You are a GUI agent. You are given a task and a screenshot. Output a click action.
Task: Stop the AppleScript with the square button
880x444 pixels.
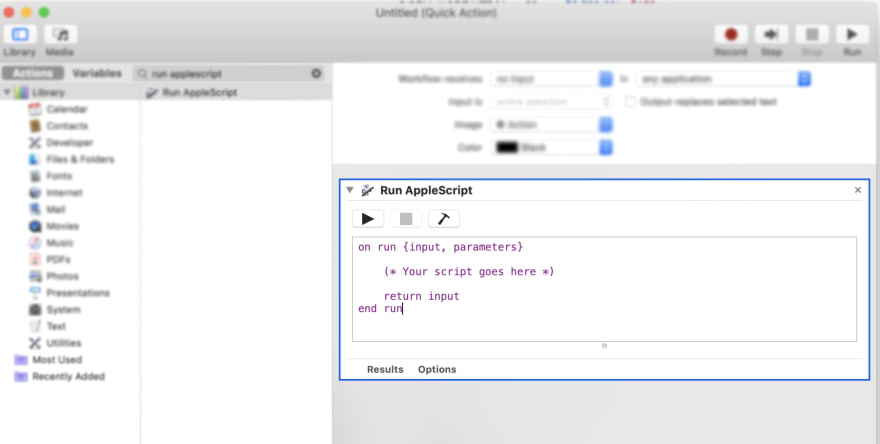(x=406, y=218)
